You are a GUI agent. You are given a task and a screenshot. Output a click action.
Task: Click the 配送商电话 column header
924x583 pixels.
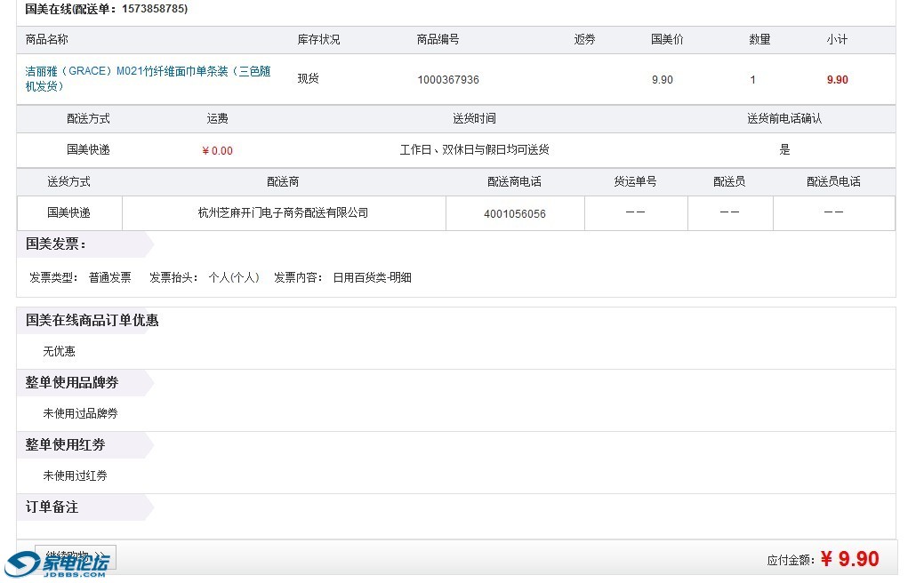point(514,181)
